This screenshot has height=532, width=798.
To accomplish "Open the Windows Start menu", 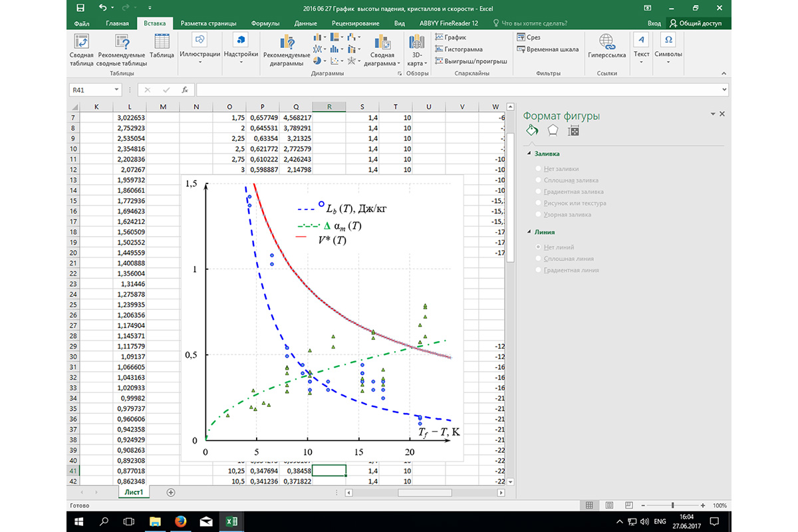I will point(79,521).
